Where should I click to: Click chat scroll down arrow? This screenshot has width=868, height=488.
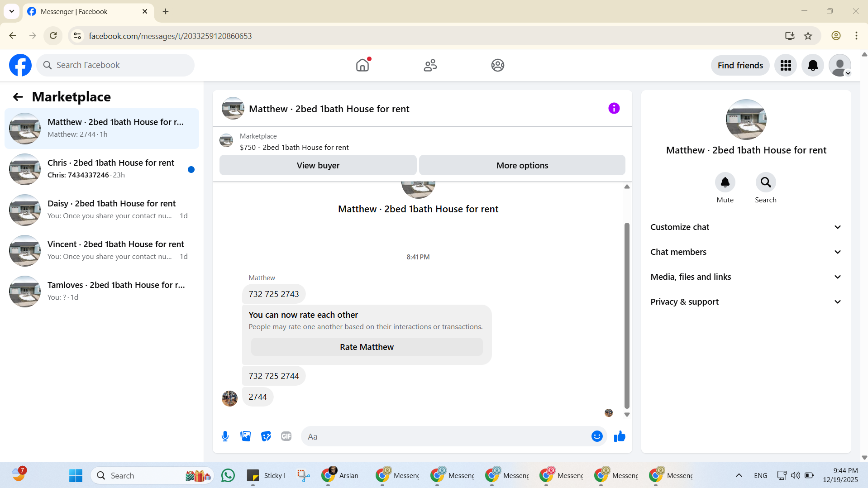click(x=627, y=415)
